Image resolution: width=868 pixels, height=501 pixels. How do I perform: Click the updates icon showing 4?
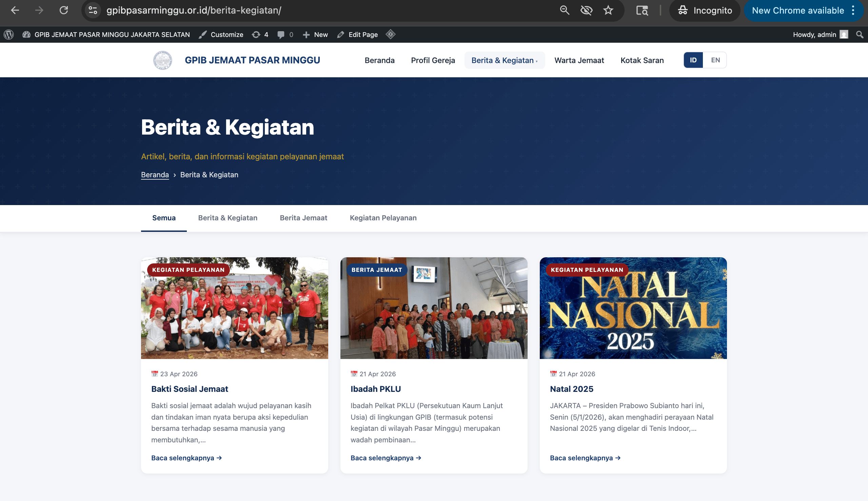point(260,35)
